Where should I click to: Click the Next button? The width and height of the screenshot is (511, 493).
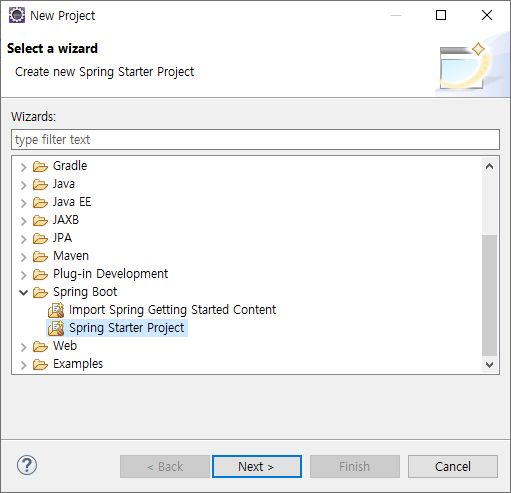click(257, 466)
